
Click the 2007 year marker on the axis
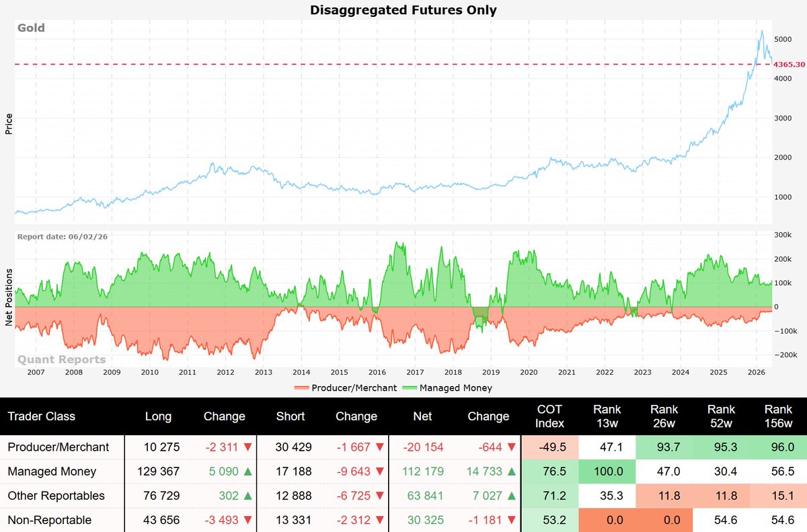(x=35, y=372)
